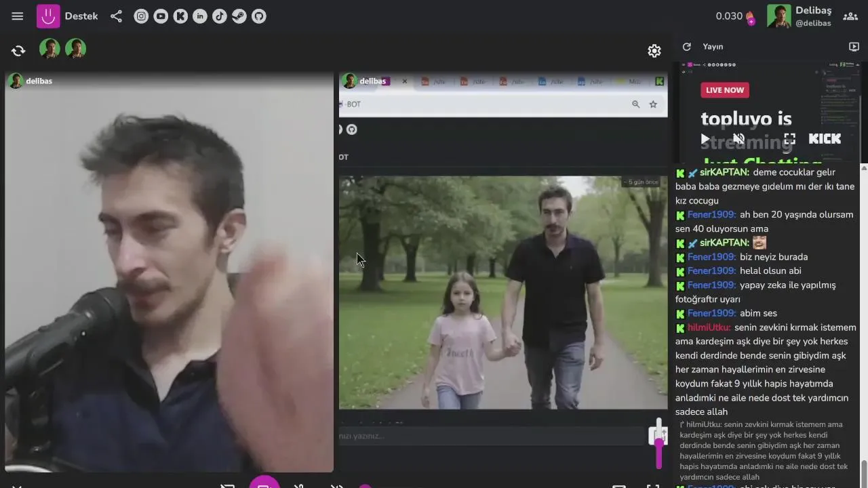Image resolution: width=868 pixels, height=488 pixels.
Task: Reload the Yayın panel
Action: pos(686,47)
